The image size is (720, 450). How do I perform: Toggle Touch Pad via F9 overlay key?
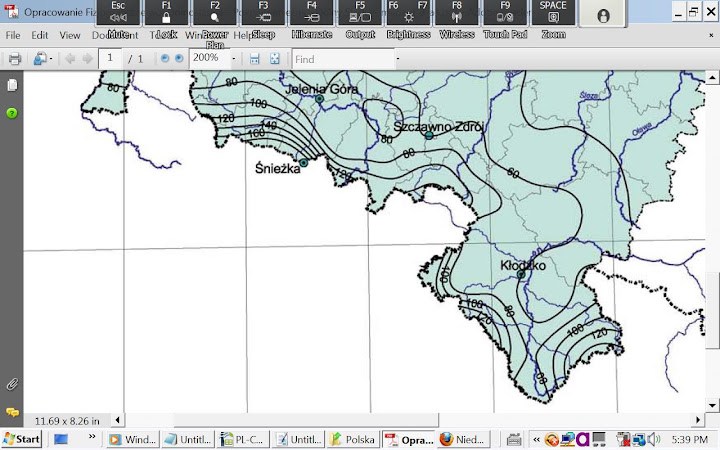tap(505, 13)
